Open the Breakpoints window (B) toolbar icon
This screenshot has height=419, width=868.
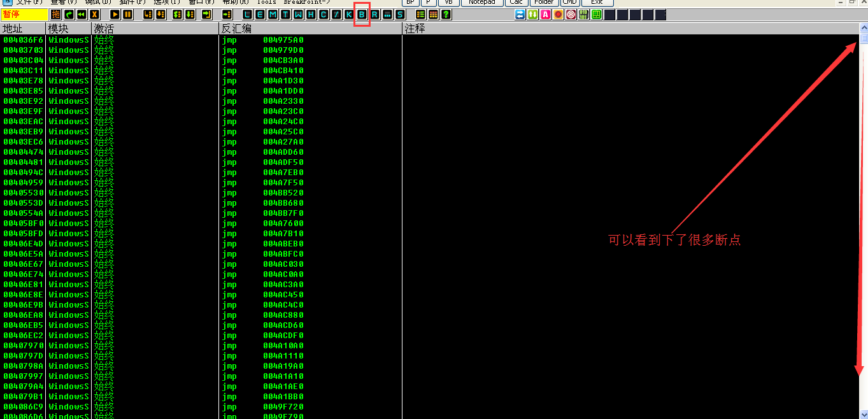tap(362, 14)
